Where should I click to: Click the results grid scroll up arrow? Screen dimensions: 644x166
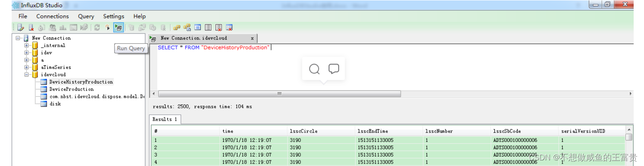pos(629,130)
